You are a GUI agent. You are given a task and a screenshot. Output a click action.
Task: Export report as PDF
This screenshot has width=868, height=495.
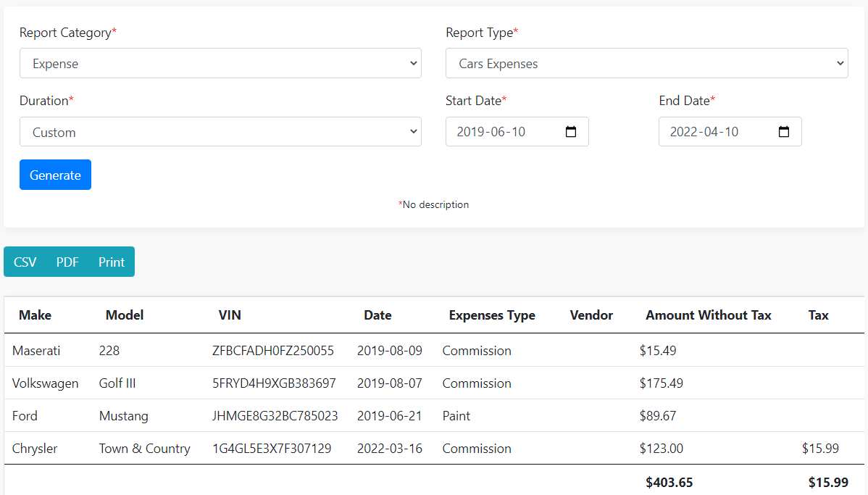[67, 262]
